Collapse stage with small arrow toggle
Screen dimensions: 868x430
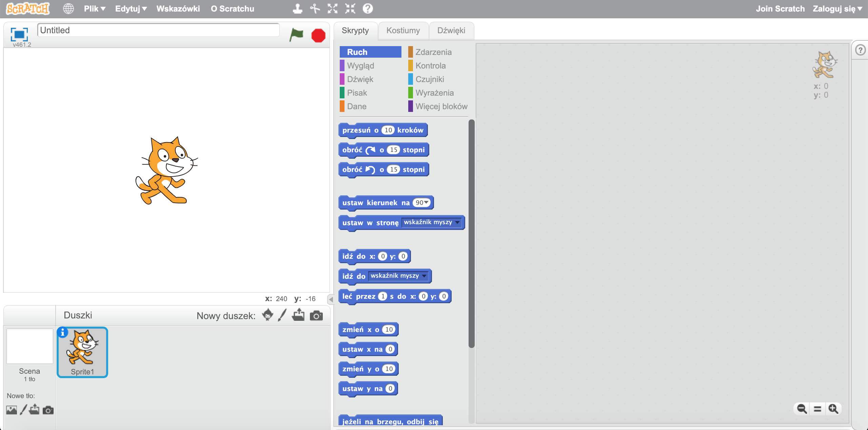coord(331,299)
